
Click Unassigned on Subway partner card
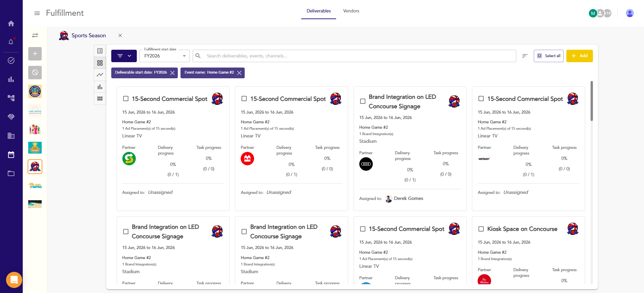tap(160, 193)
